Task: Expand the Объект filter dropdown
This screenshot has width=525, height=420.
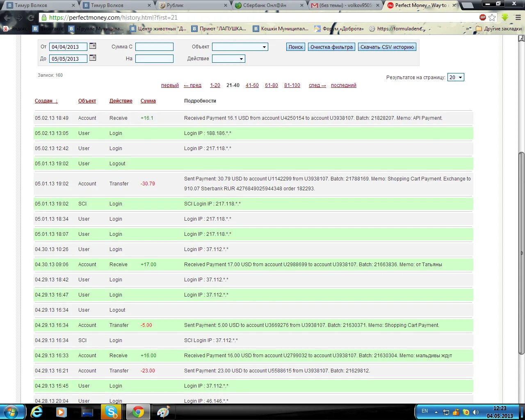Action: (240, 47)
